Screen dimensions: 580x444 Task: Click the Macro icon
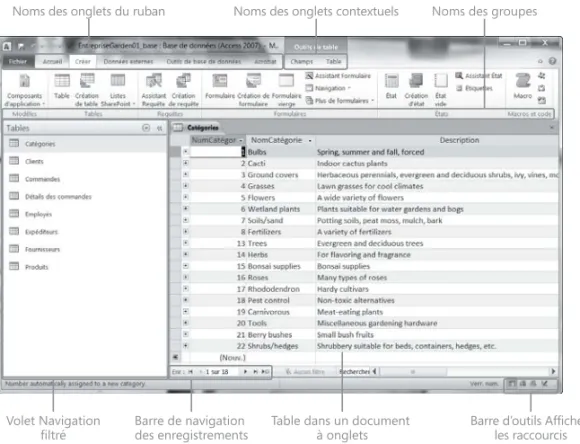tap(523, 87)
